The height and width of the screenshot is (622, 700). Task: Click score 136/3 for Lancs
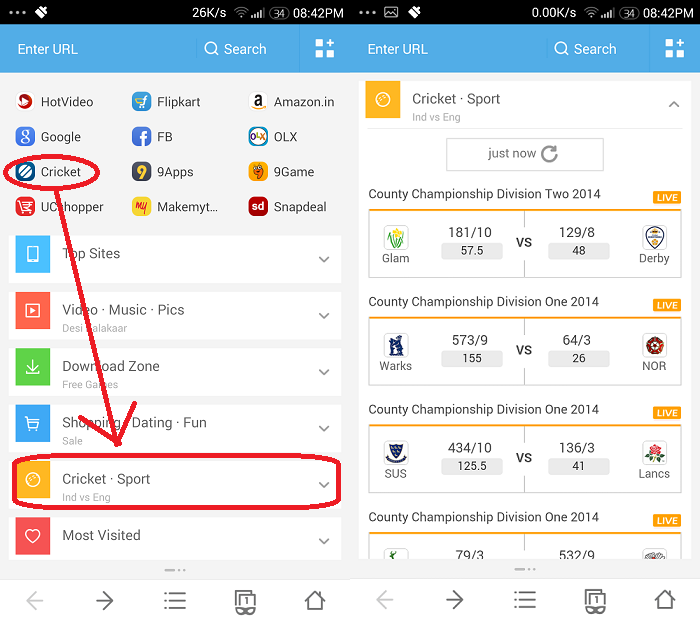click(577, 448)
